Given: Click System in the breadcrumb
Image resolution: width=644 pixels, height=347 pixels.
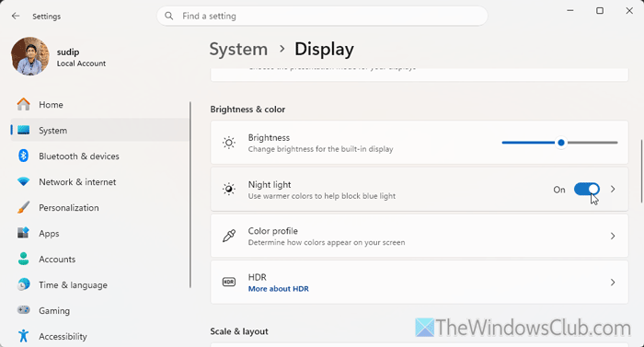Looking at the screenshot, I should [238, 50].
